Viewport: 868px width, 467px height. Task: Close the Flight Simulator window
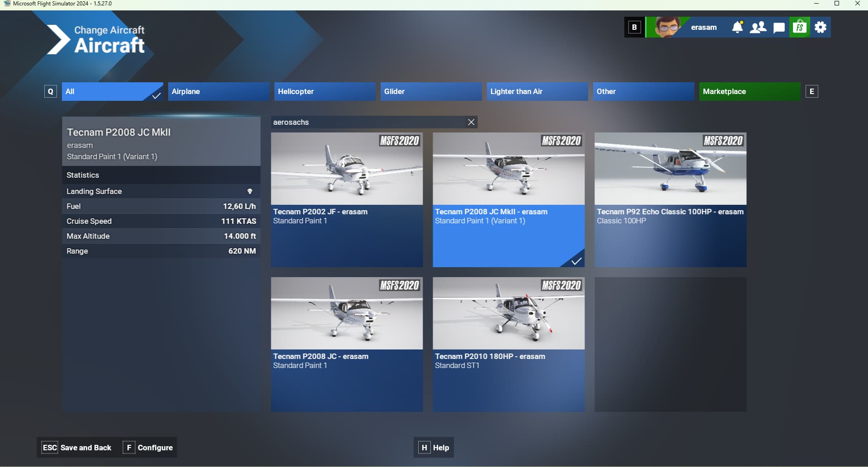pos(857,4)
